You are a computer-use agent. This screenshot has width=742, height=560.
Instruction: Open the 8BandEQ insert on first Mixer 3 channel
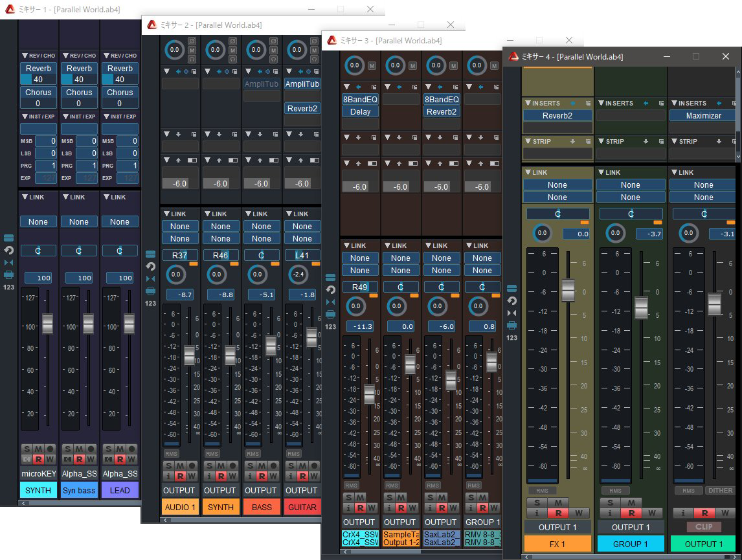point(360,99)
